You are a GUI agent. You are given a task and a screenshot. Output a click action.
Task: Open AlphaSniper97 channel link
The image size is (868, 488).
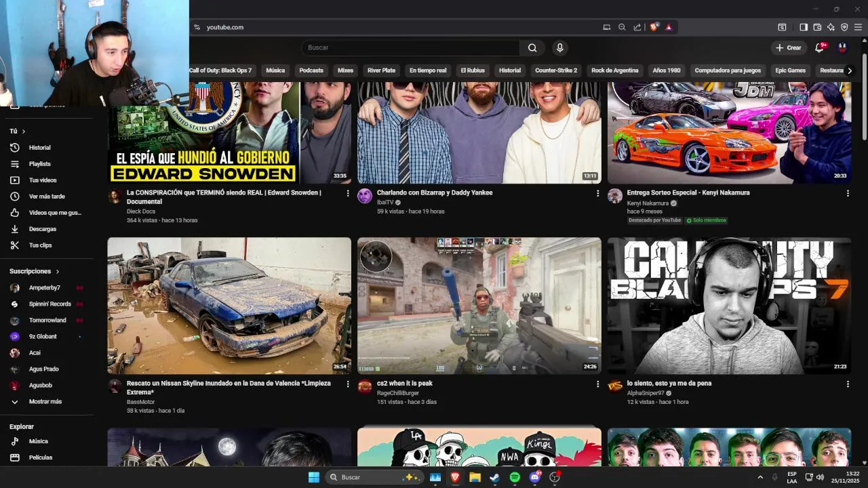[x=646, y=393]
